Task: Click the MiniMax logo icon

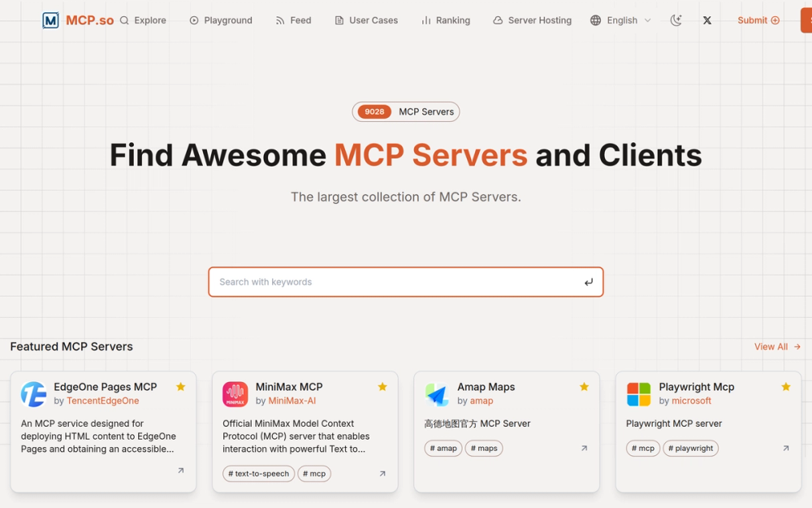Action: click(x=235, y=394)
